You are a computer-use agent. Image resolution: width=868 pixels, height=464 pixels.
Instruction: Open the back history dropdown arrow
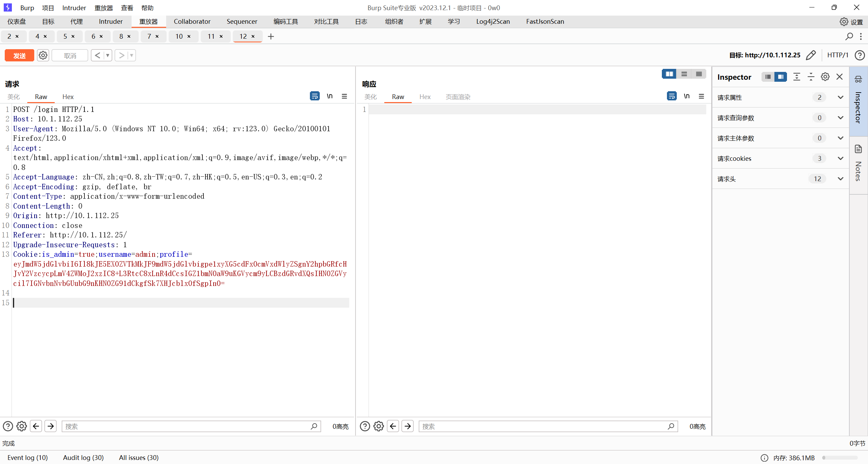point(107,55)
